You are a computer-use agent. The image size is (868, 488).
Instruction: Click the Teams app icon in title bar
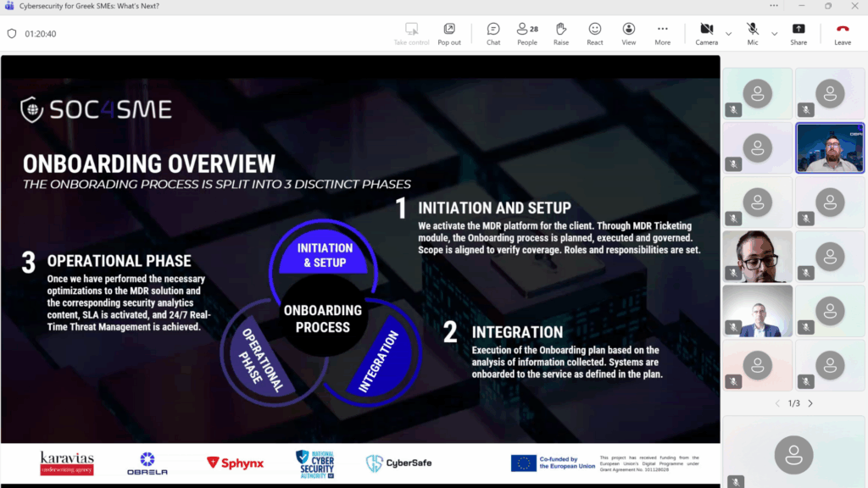click(8, 6)
